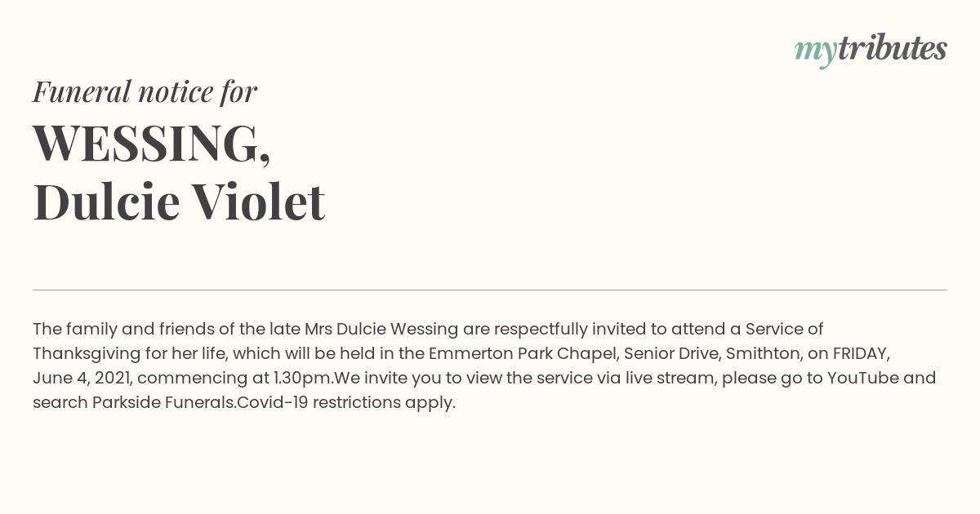The height and width of the screenshot is (514, 980).
Task: Click the name Dulcie Violet
Action: pos(179,202)
